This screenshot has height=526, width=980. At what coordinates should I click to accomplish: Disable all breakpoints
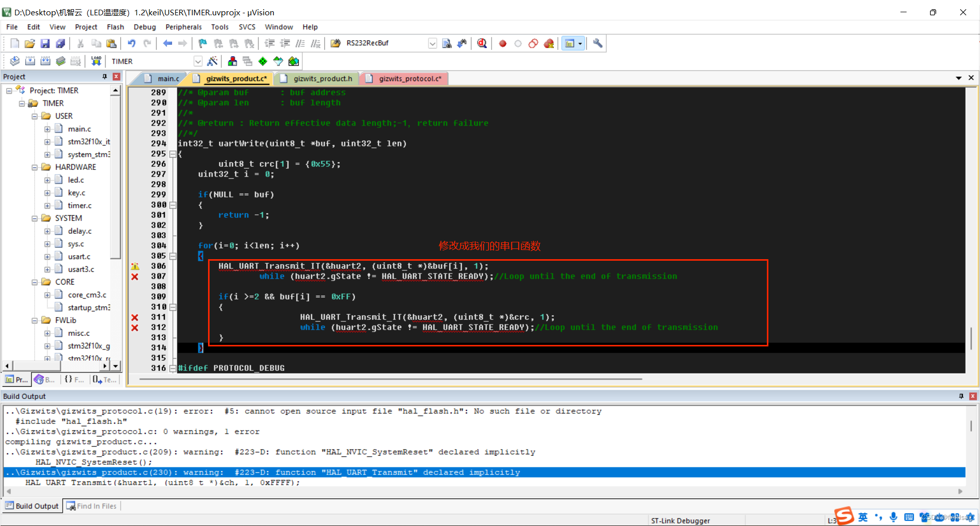pyautogui.click(x=533, y=43)
